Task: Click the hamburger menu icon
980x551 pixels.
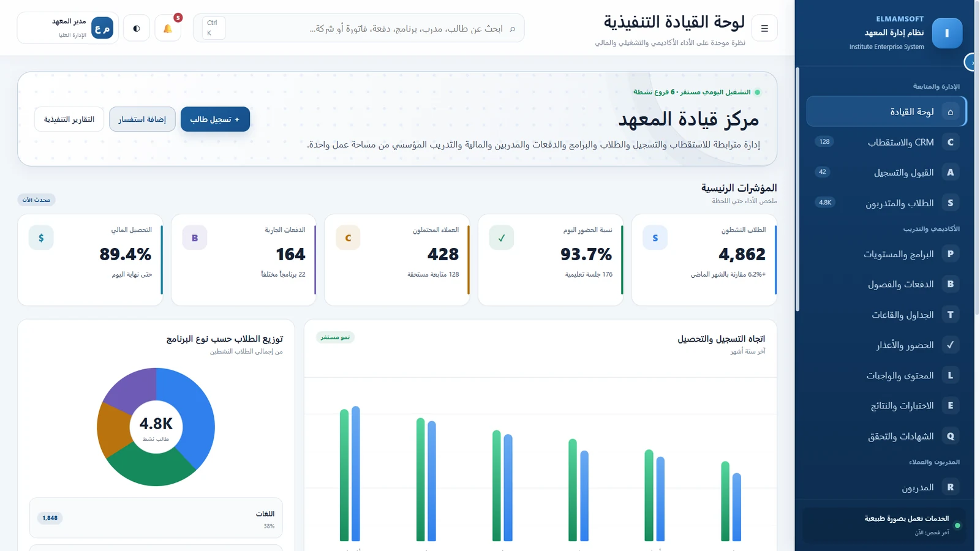Action: (764, 28)
